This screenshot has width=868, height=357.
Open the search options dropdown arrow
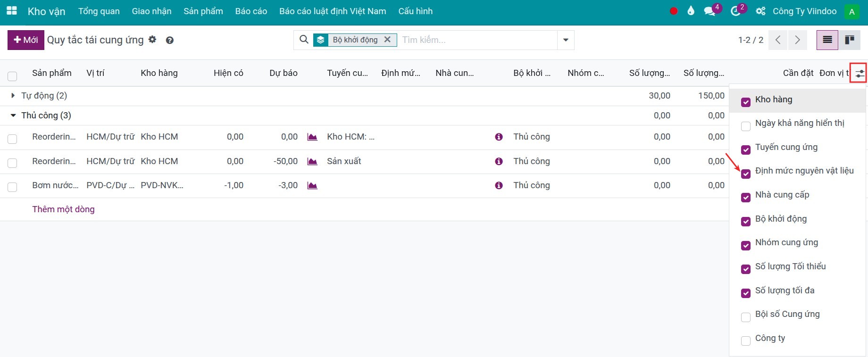click(566, 40)
